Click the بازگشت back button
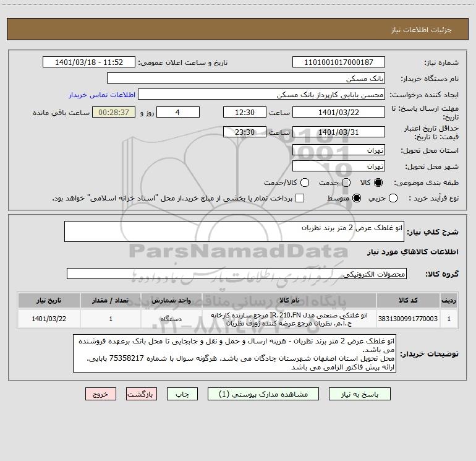 [142, 394]
